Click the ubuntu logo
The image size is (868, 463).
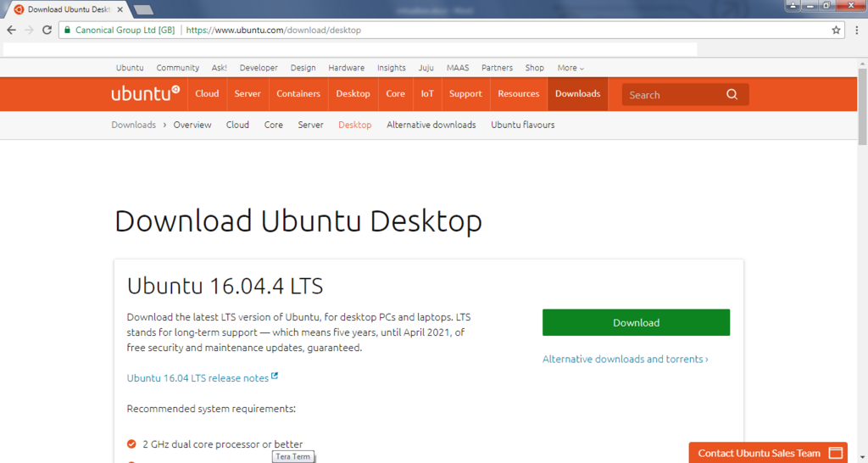coord(145,93)
